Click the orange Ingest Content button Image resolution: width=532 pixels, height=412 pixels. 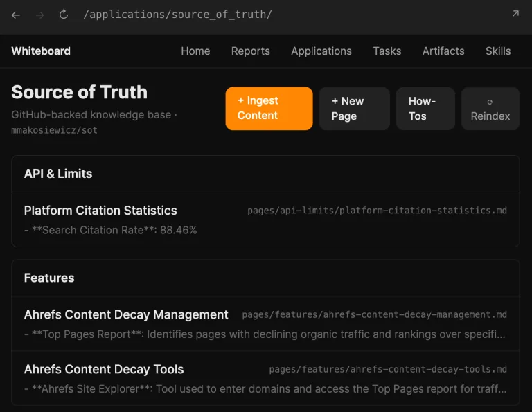(269, 109)
